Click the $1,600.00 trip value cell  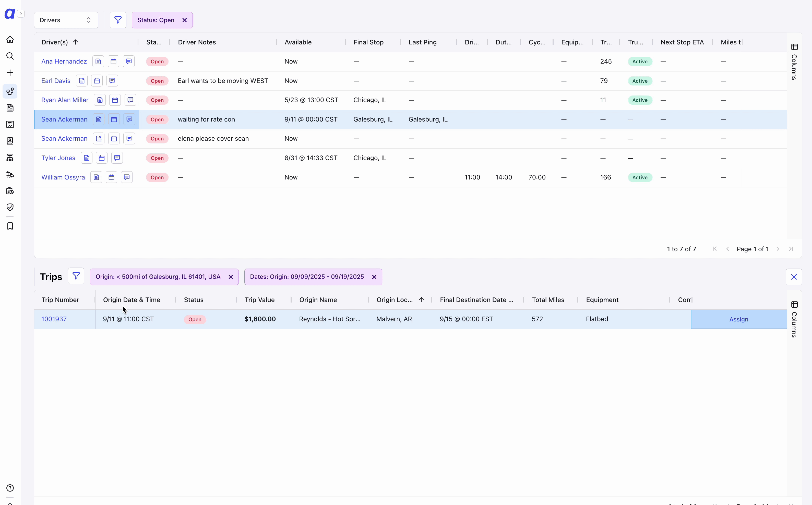point(260,319)
